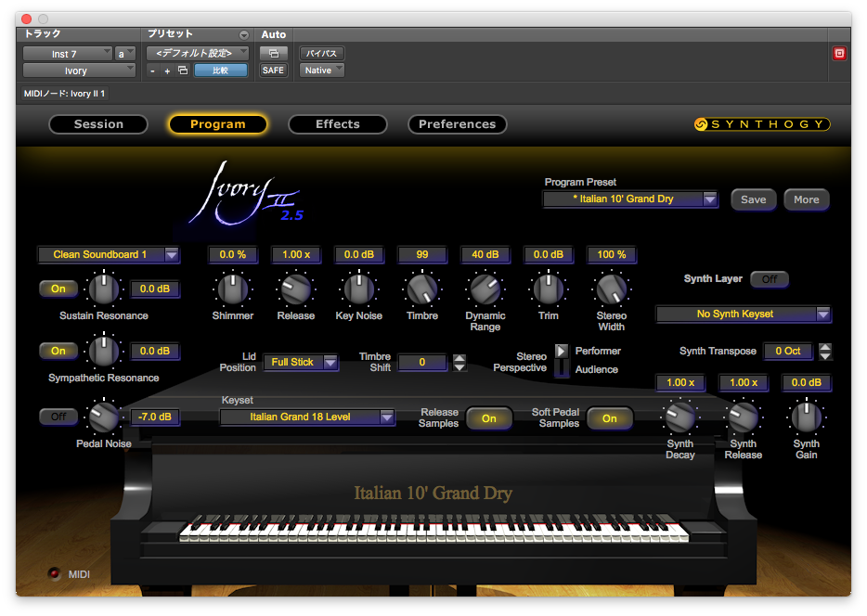867x616 pixels.
Task: Open the Native format dropdown
Action: [x=322, y=71]
